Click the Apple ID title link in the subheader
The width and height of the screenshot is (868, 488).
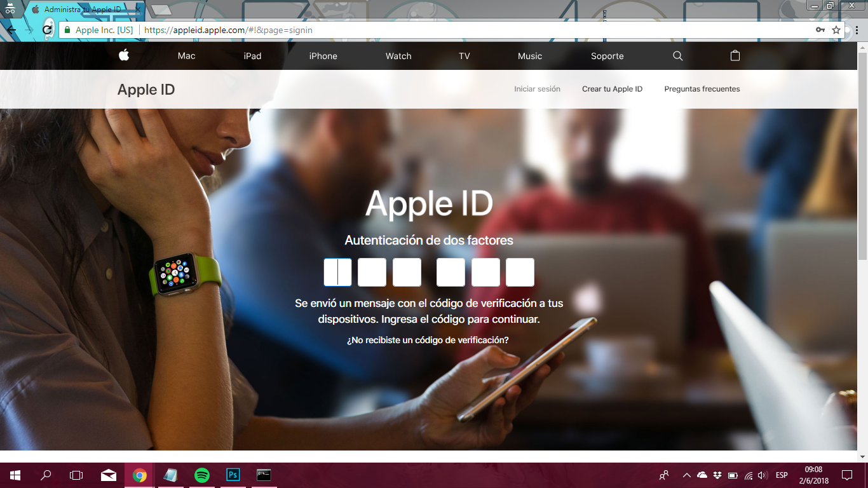[146, 90]
